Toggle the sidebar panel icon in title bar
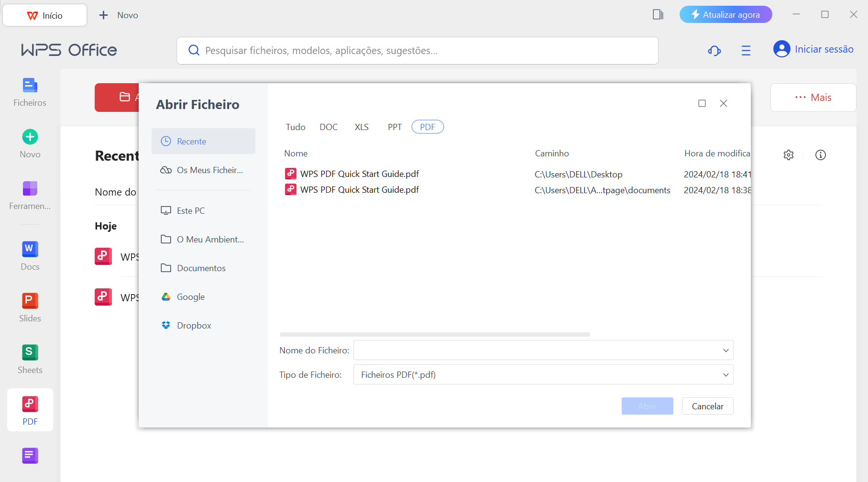868x482 pixels. point(658,15)
